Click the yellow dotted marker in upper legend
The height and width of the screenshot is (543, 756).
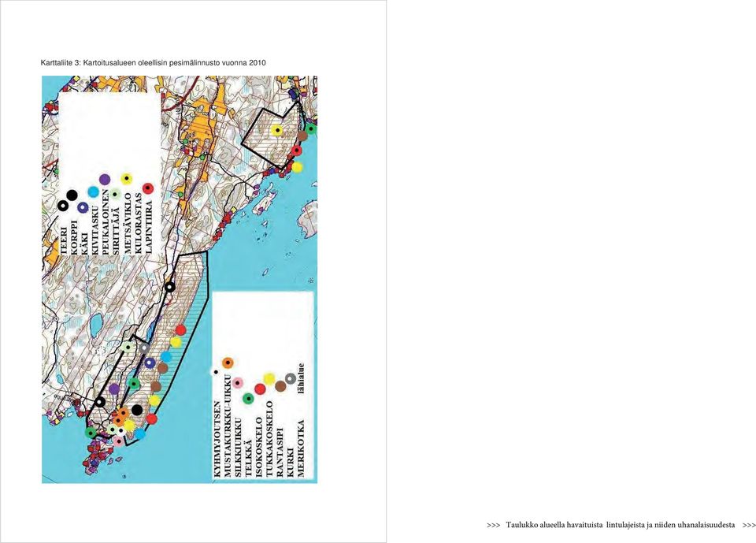point(126,179)
